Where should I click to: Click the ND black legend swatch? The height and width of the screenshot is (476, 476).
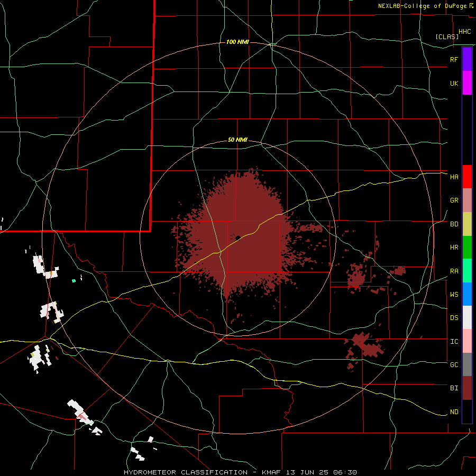[x=467, y=411]
